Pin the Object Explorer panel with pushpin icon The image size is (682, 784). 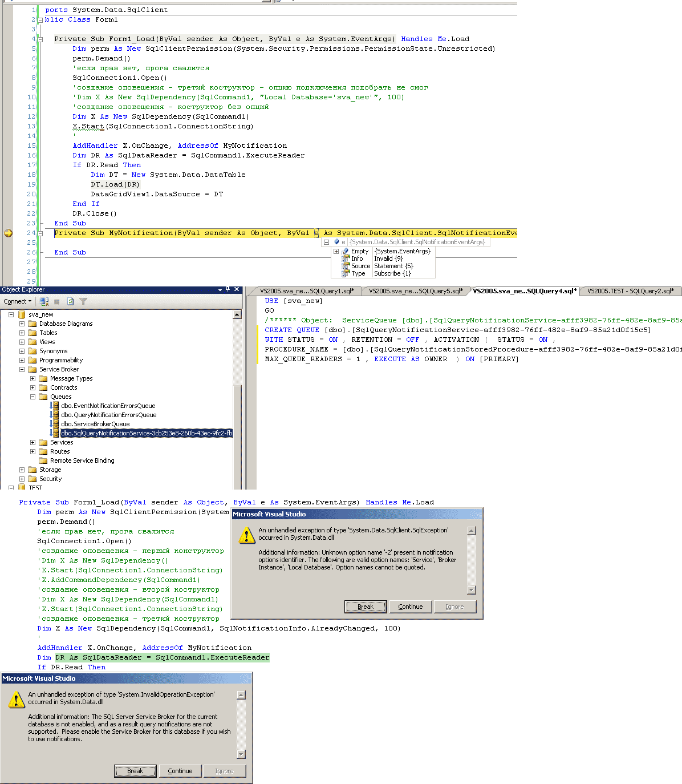[228, 289]
